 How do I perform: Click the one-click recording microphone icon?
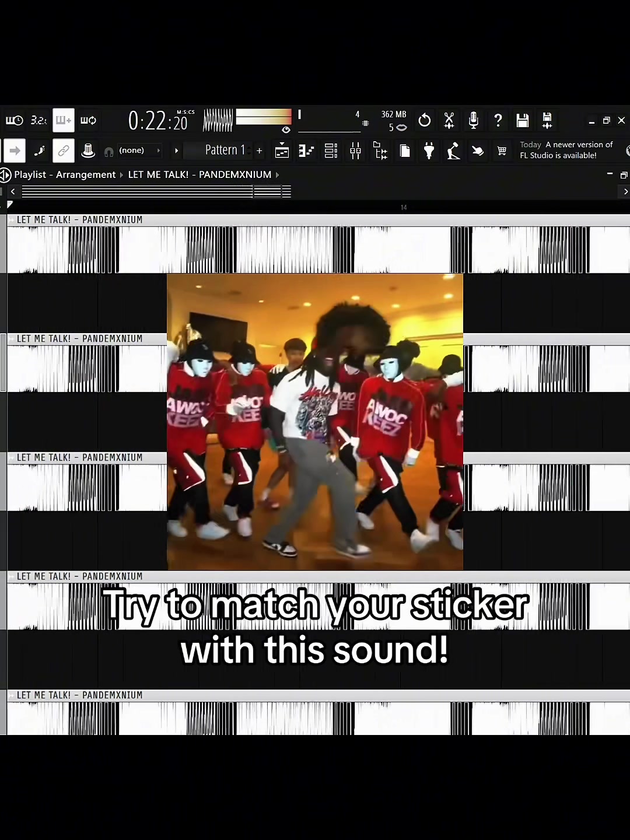point(474,121)
